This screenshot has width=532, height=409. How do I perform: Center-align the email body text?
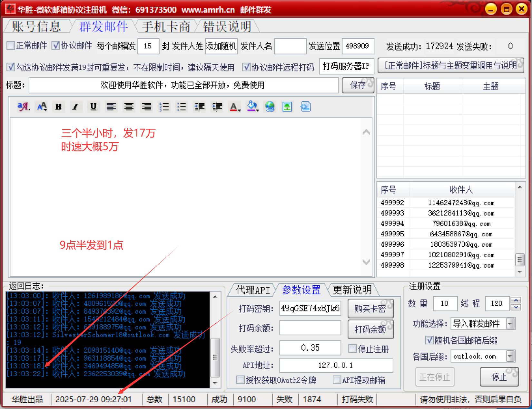(x=129, y=107)
